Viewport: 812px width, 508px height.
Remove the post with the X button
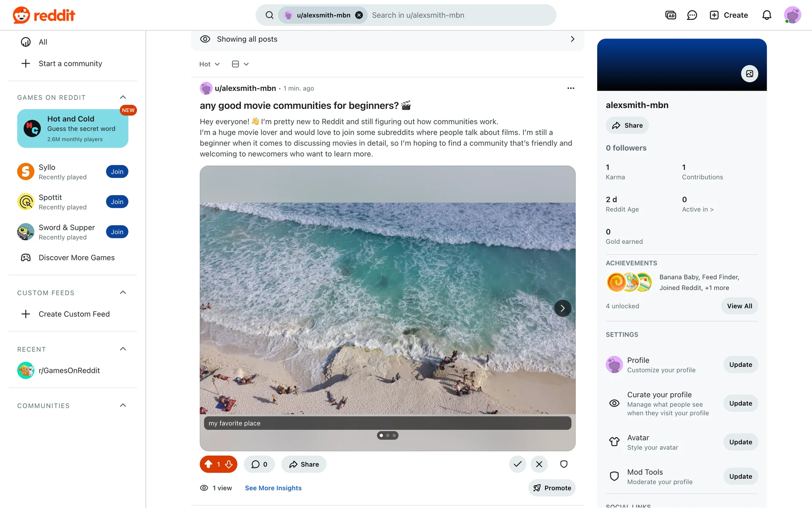(x=539, y=464)
